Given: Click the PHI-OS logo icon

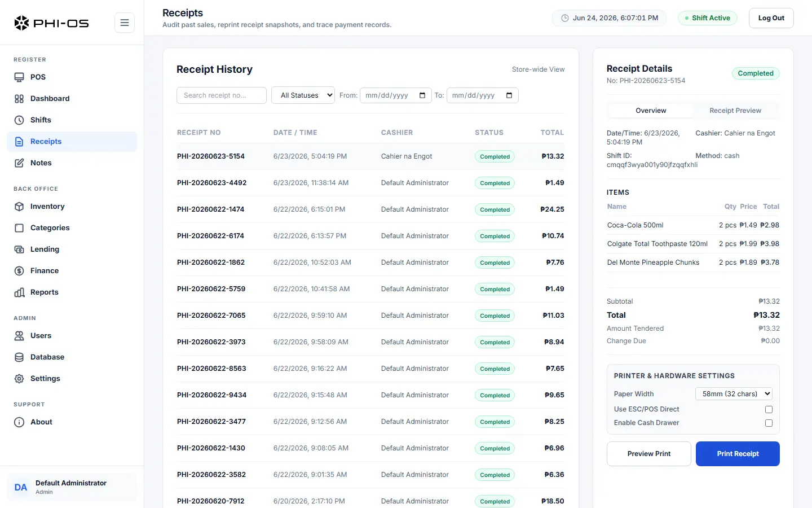Looking at the screenshot, I should pos(21,23).
